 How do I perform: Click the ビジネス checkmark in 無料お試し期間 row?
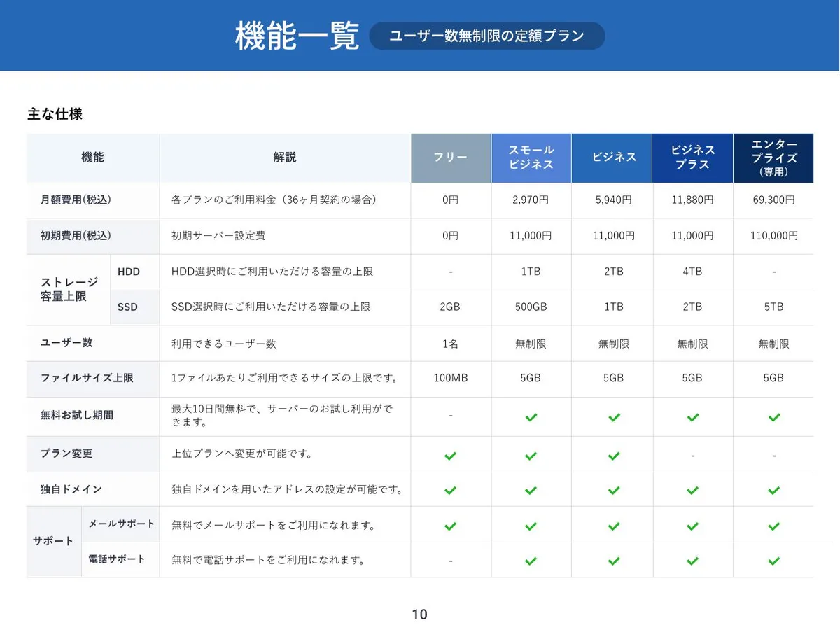coord(614,417)
